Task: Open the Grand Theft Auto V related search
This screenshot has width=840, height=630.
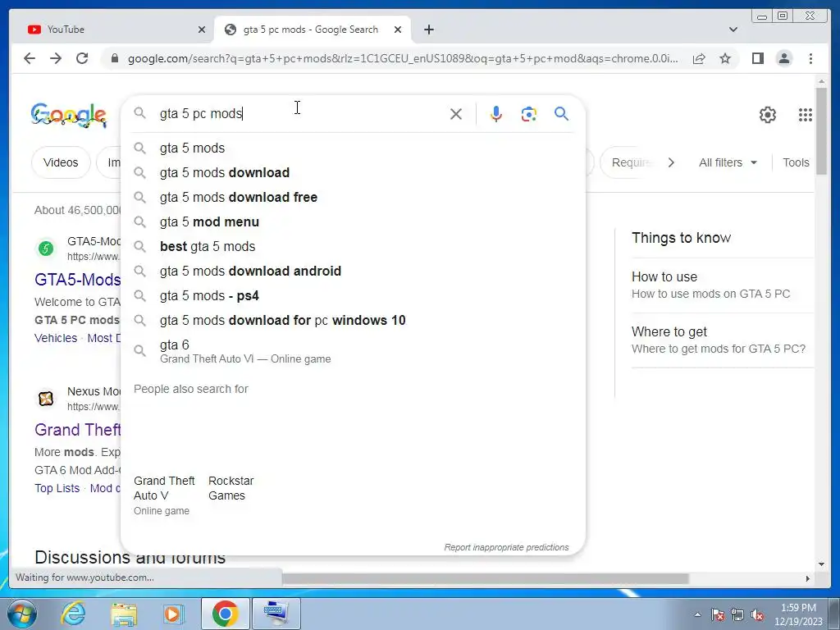Action: click(x=164, y=495)
